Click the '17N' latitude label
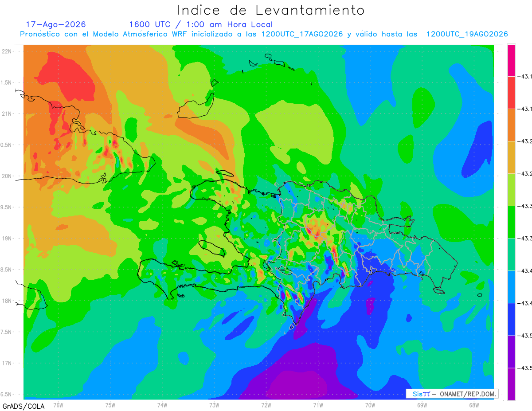532x411 pixels. (8, 363)
